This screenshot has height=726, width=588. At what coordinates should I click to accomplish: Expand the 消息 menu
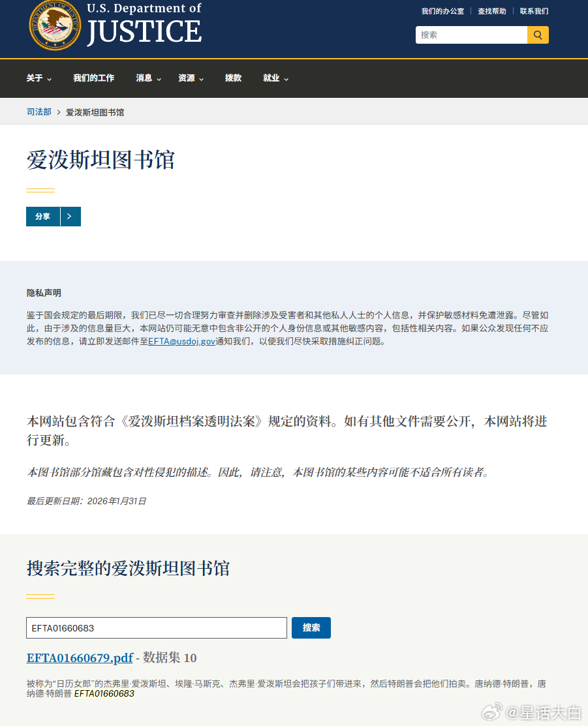tap(149, 78)
